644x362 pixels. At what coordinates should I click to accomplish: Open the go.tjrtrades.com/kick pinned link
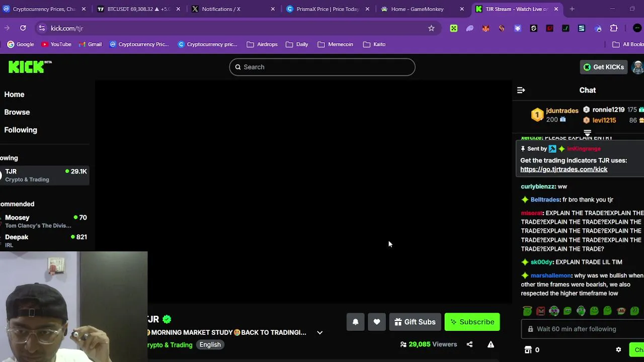pos(563,169)
